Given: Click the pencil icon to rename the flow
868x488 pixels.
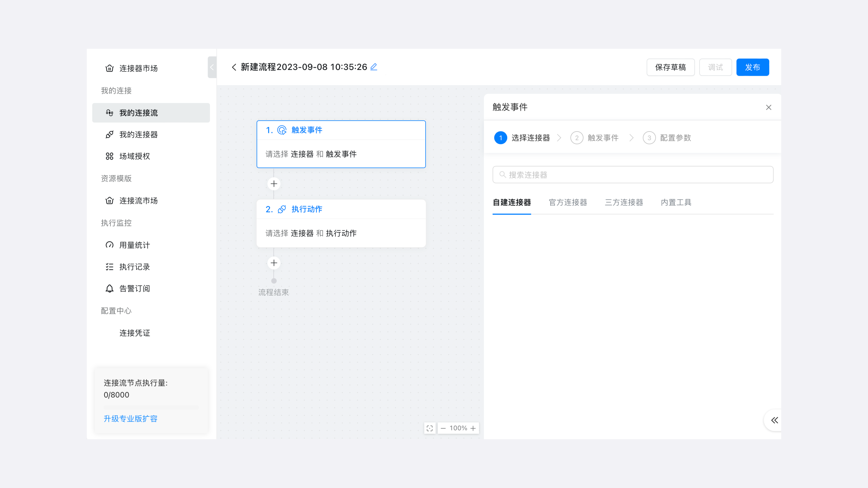Looking at the screenshot, I should pyautogui.click(x=373, y=67).
